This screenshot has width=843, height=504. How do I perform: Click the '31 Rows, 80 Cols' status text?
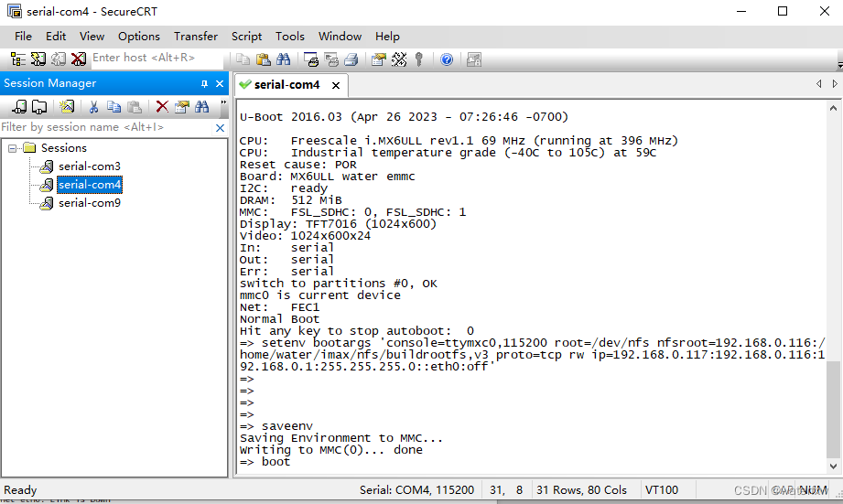(x=581, y=490)
